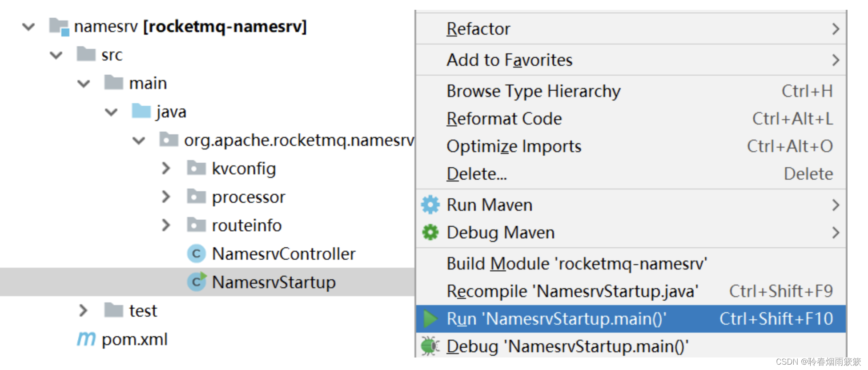
Task: Select the test folder label
Action: 143,311
